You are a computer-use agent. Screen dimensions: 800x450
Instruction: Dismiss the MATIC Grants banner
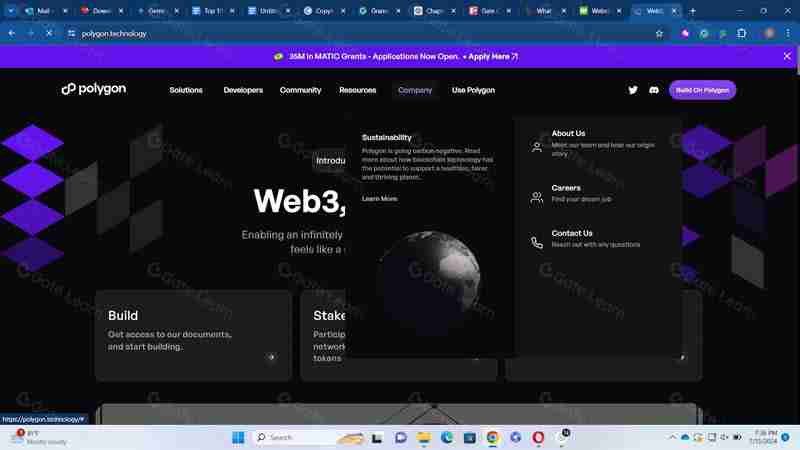787,56
